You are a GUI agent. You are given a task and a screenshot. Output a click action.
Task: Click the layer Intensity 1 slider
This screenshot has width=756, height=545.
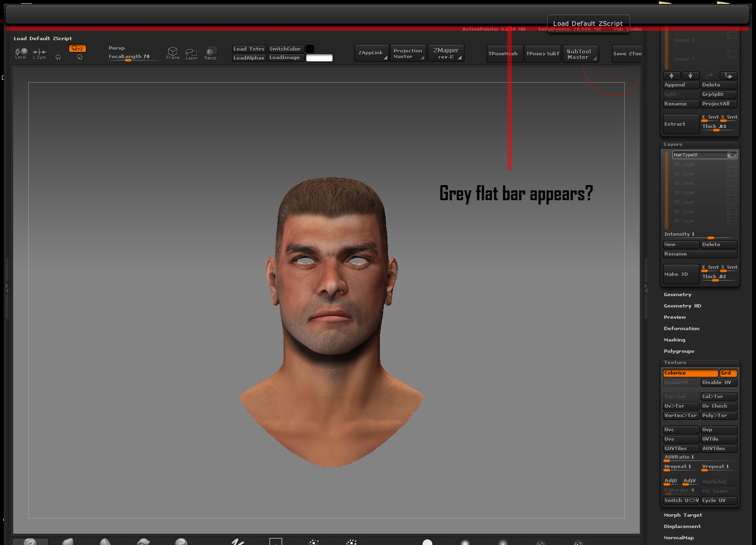pyautogui.click(x=700, y=235)
